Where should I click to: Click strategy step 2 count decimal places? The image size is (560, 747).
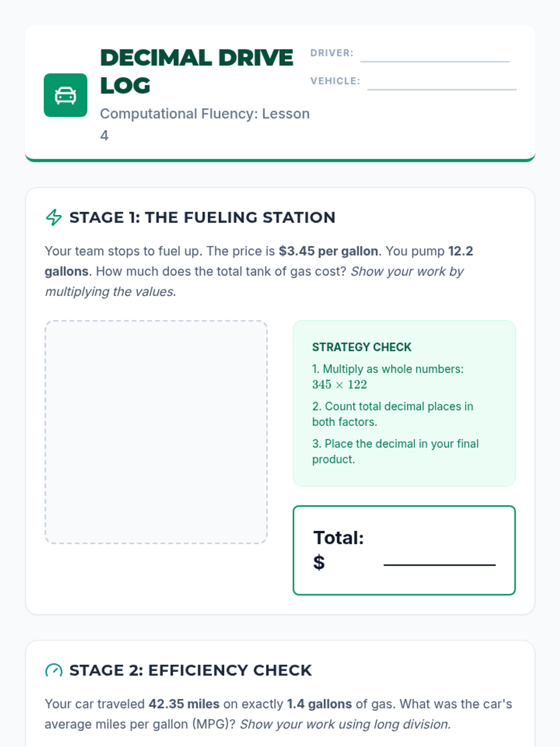pyautogui.click(x=392, y=414)
